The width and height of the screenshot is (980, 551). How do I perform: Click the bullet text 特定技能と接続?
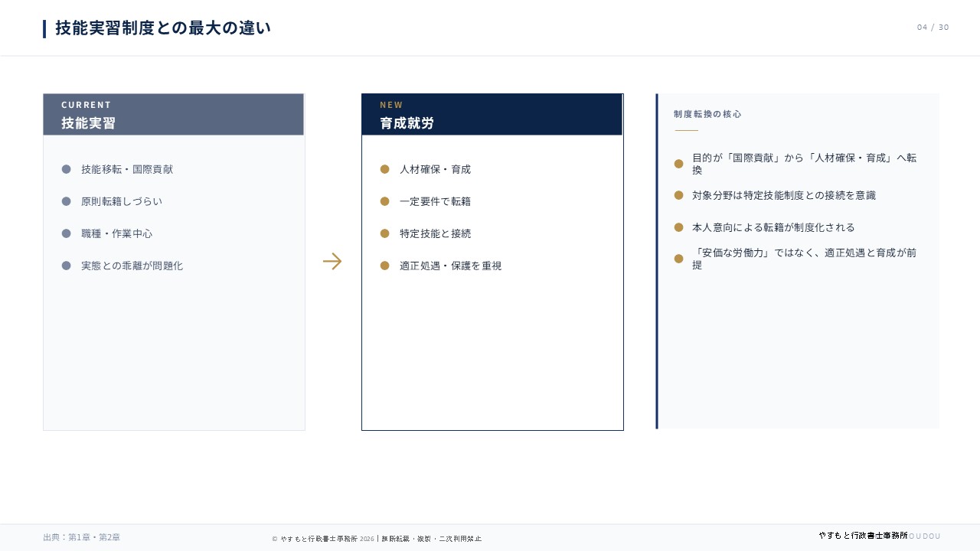pyautogui.click(x=435, y=233)
